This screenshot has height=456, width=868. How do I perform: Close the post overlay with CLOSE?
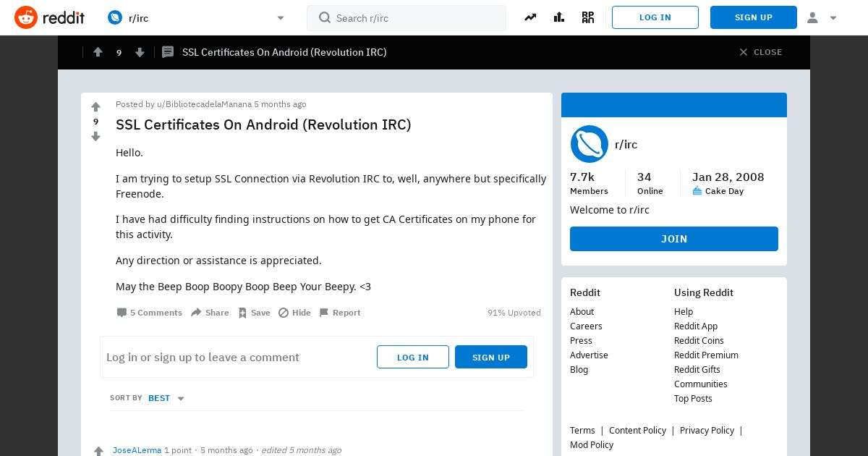pyautogui.click(x=760, y=52)
